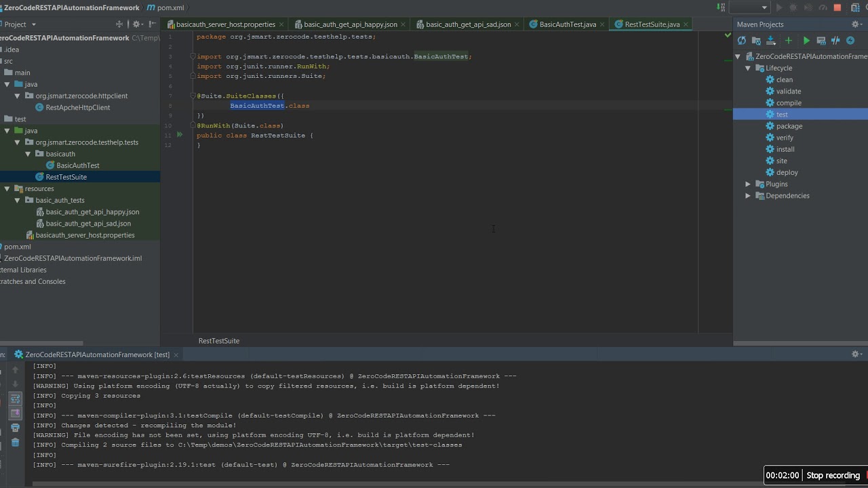
Task: Add Maven project with plus icon
Action: [789, 41]
